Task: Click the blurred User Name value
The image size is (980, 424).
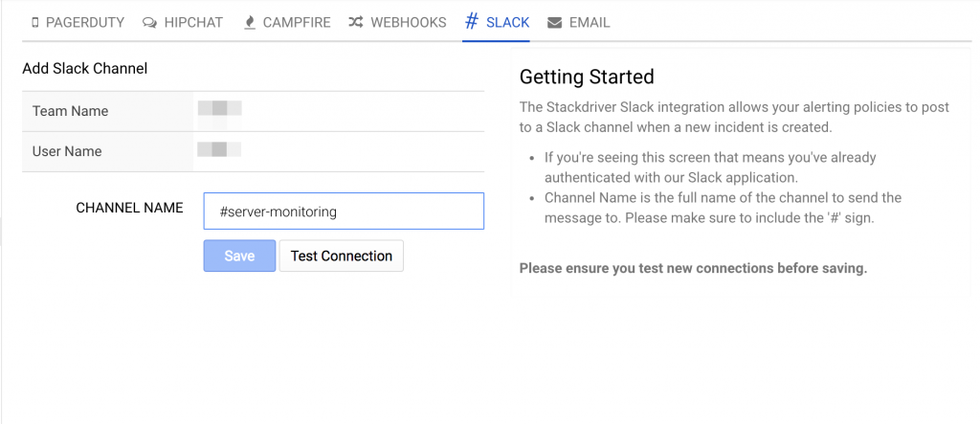Action: point(219,149)
